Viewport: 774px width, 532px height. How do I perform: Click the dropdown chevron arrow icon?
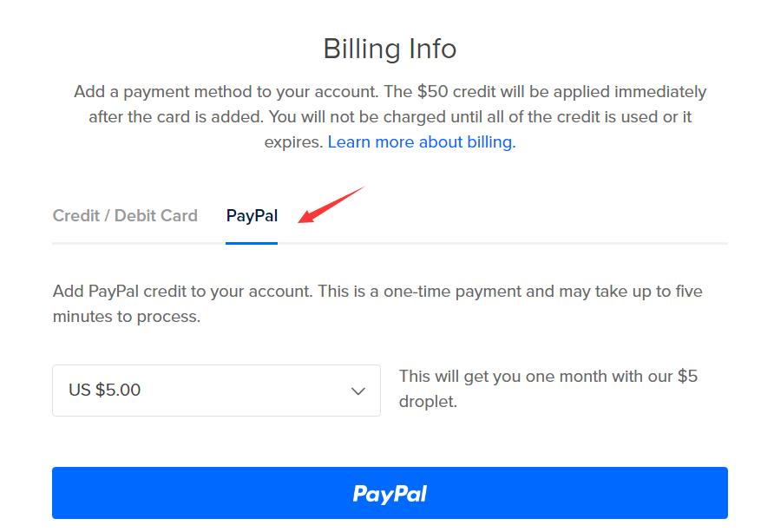pyautogui.click(x=357, y=391)
